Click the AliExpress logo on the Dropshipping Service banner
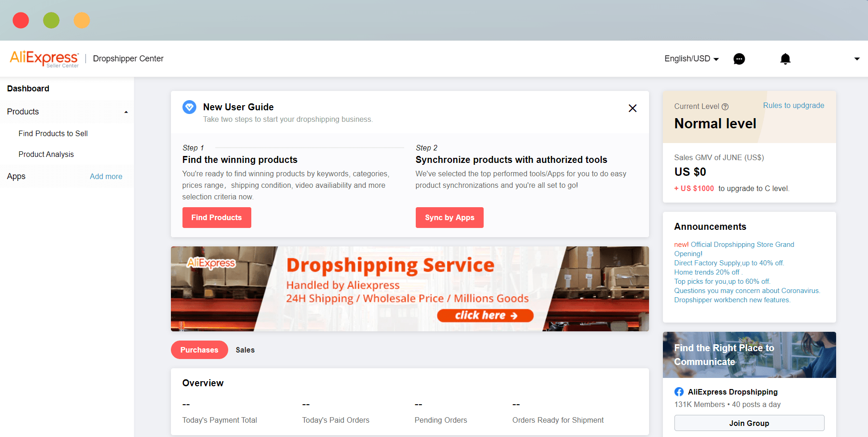Viewport: 868px width, 437px height. point(211,263)
